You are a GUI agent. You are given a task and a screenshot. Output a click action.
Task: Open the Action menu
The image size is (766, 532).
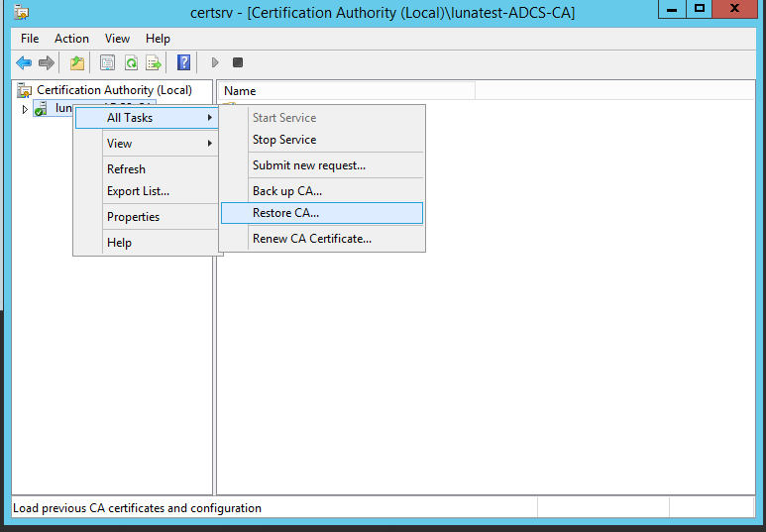pyautogui.click(x=71, y=39)
